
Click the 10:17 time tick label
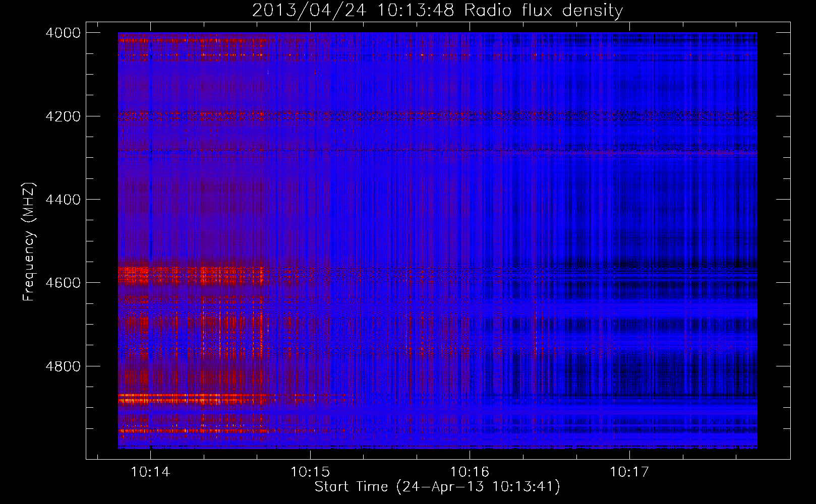(629, 472)
